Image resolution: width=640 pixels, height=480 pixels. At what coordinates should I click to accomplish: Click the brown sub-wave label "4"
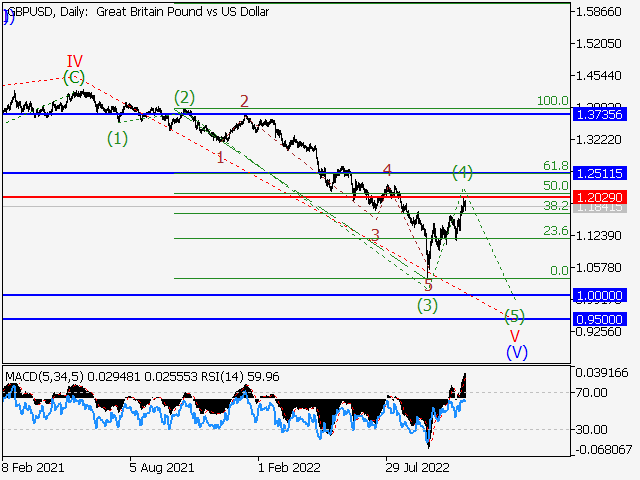click(x=387, y=170)
